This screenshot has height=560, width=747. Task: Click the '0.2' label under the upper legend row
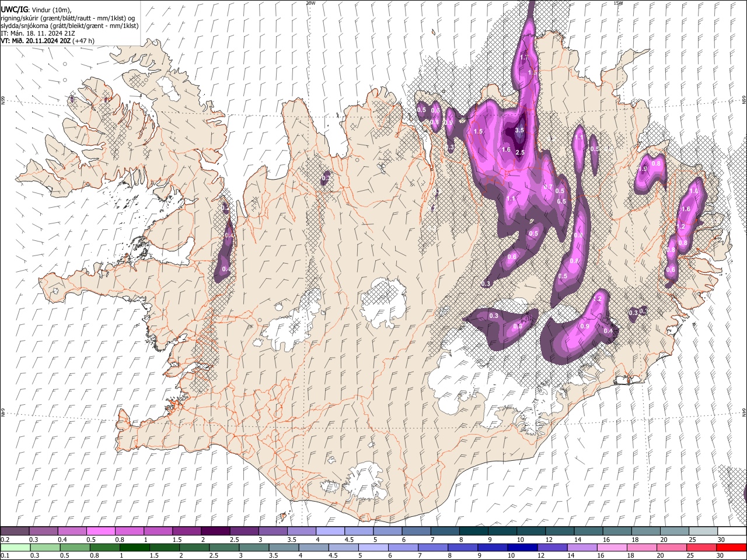pyautogui.click(x=5, y=540)
